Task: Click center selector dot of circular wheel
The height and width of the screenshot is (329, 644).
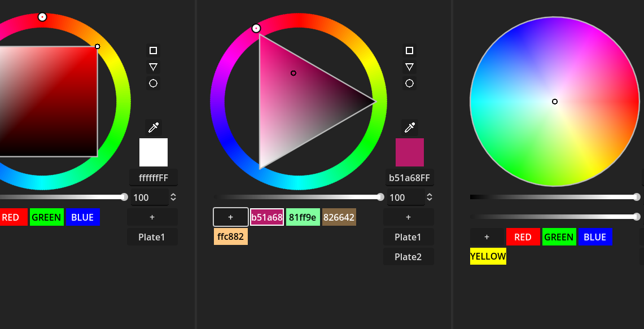Action: pos(555,102)
